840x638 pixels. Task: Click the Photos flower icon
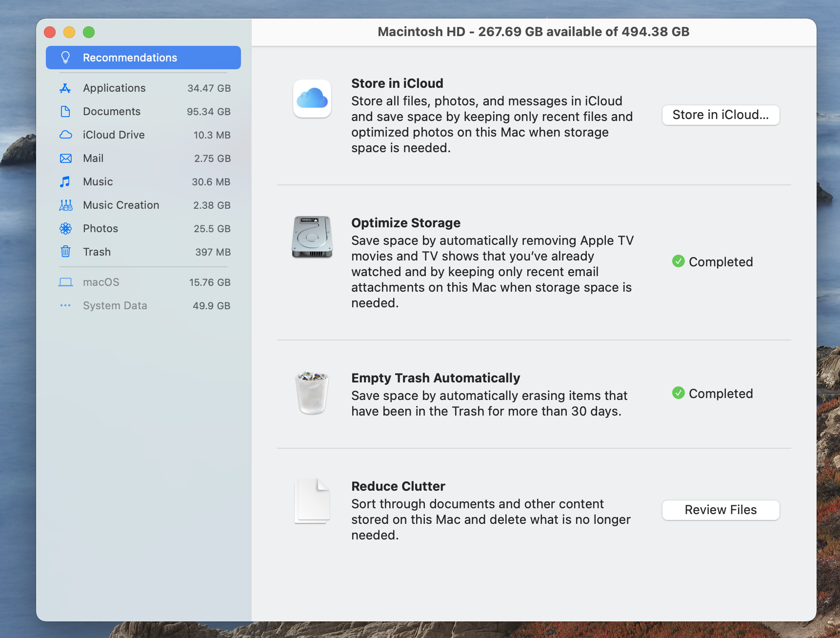click(x=65, y=229)
